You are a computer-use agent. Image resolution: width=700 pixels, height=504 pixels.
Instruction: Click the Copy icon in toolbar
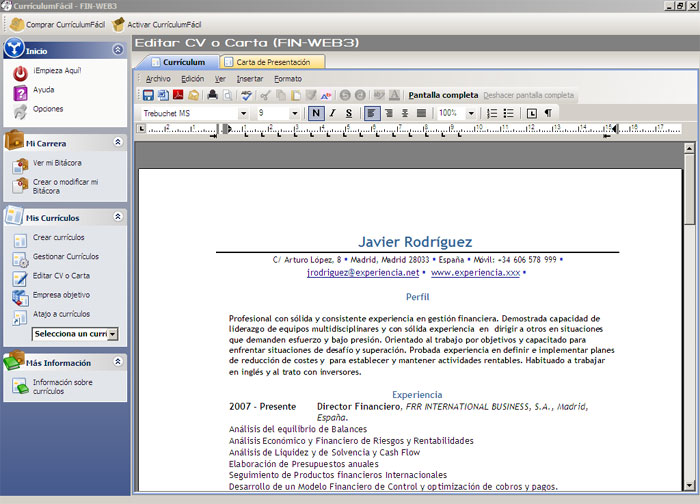tap(280, 95)
